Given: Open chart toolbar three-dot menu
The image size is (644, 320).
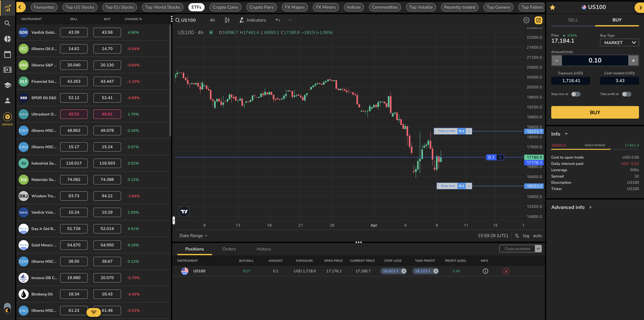Looking at the screenshot, I should (x=172, y=20).
